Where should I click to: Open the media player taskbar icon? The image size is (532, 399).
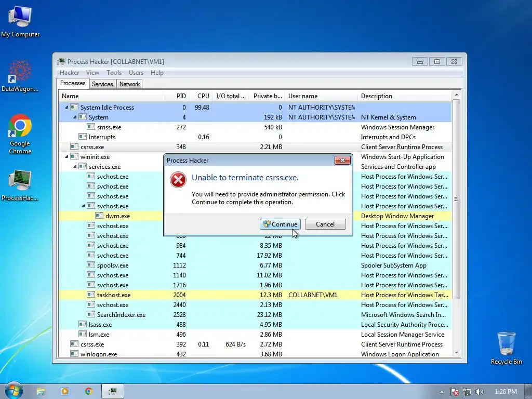(64, 392)
